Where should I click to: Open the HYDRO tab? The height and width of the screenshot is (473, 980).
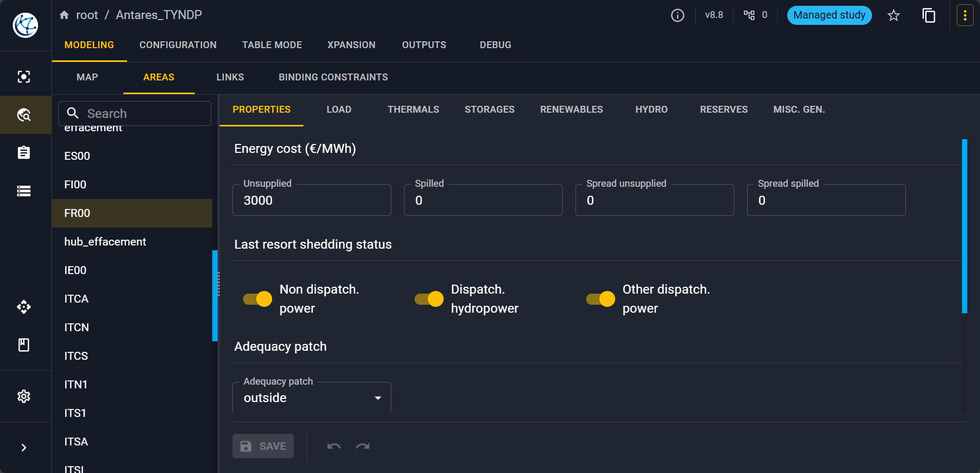(652, 110)
